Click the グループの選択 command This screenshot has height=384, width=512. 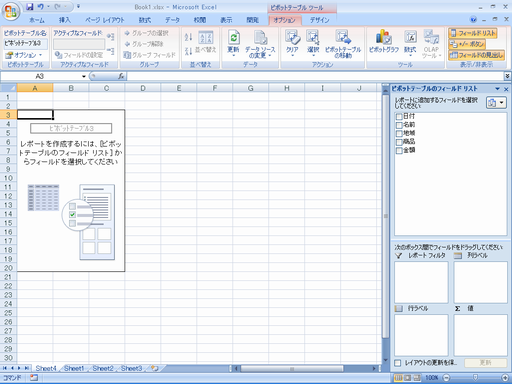[146, 33]
